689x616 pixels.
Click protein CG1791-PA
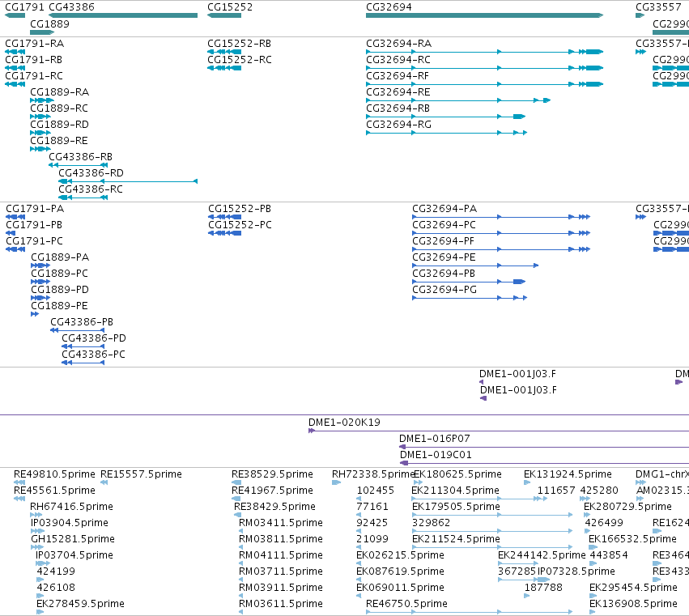point(15,217)
